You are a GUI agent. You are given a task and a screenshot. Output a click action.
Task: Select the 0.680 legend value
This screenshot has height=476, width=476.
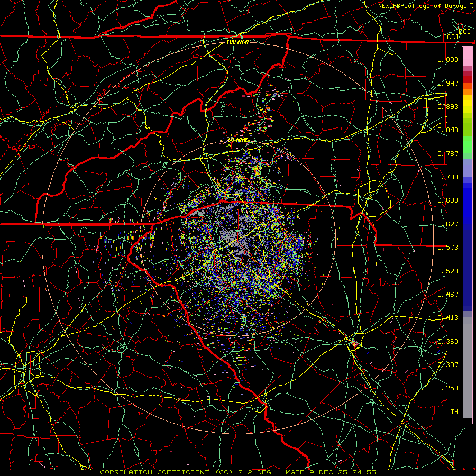[x=448, y=200]
